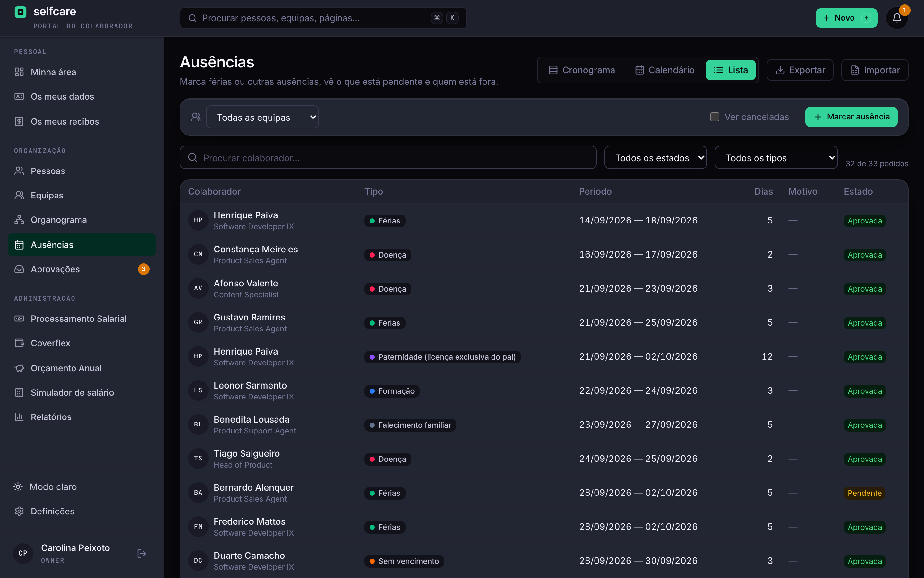Viewport: 924px width, 578px height.
Task: Click the Período column header
Action: pos(595,191)
